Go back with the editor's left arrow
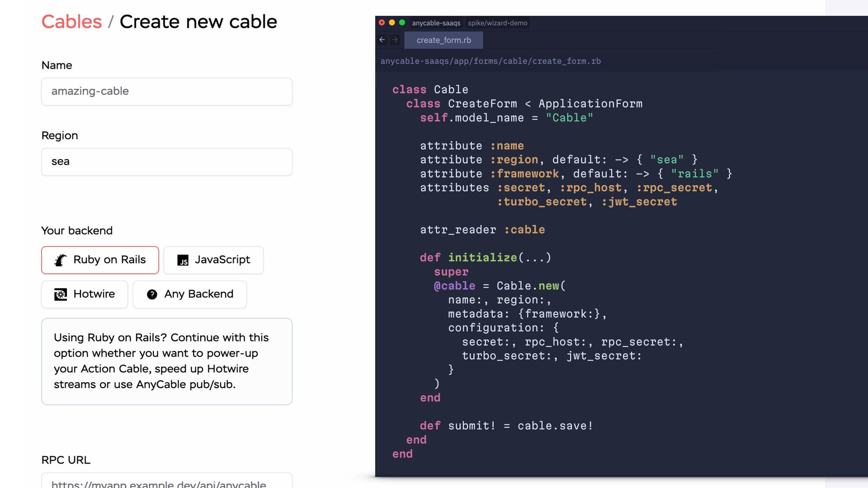868x488 pixels. point(382,40)
